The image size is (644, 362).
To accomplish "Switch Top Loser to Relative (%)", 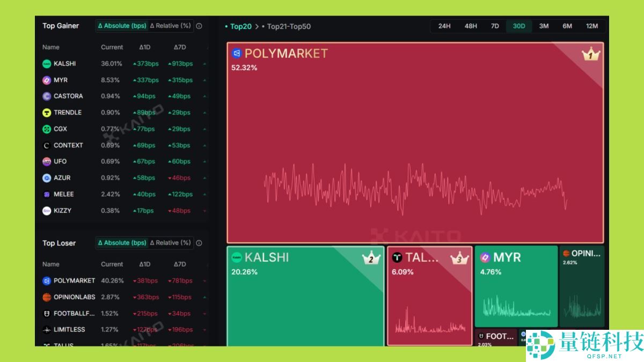I will pos(170,243).
